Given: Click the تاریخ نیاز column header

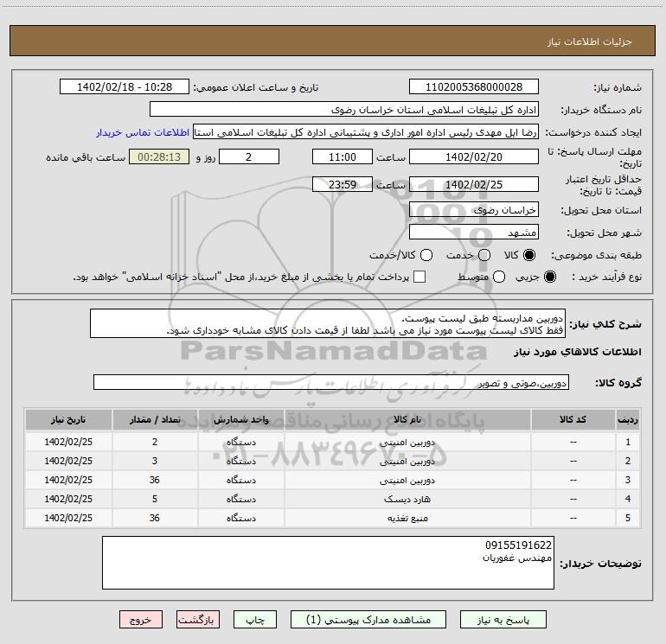Looking at the screenshot, I should (x=68, y=420).
